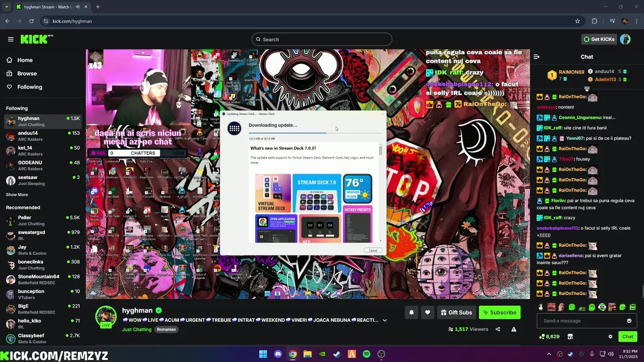Click the 6,629 channel points balance

click(x=549, y=336)
